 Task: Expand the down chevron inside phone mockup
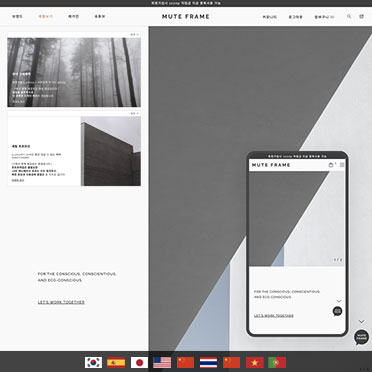tap(339, 301)
